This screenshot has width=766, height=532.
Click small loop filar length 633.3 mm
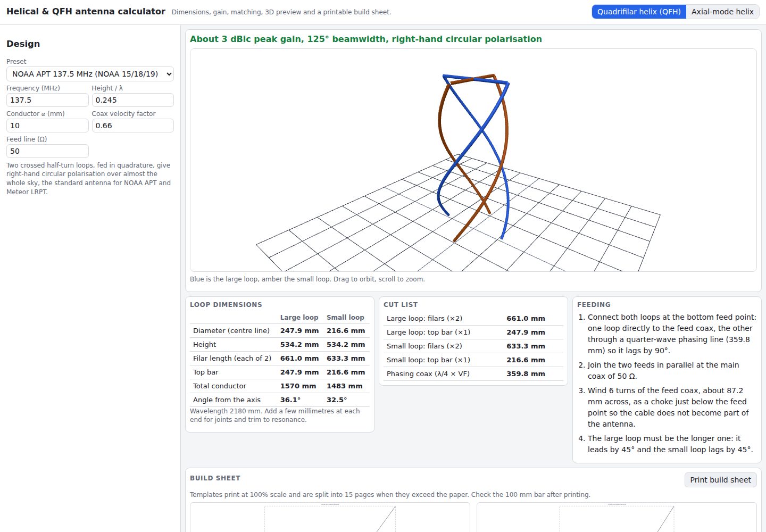(346, 358)
